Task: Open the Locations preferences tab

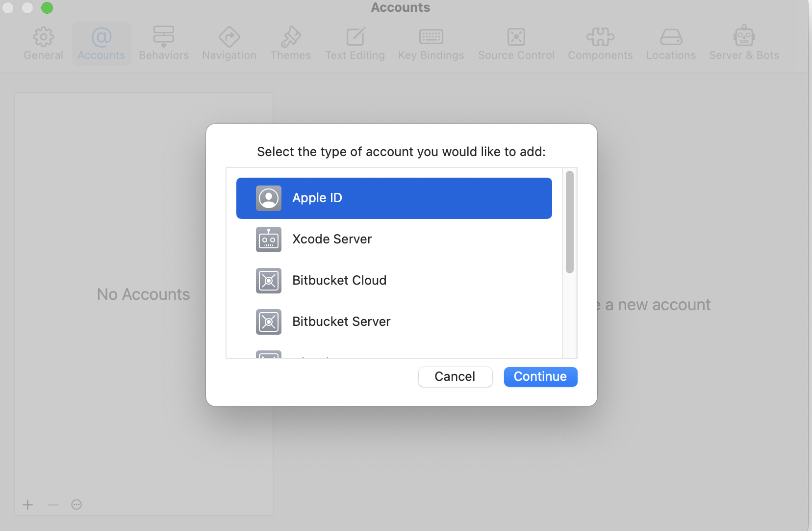Action: click(x=671, y=44)
